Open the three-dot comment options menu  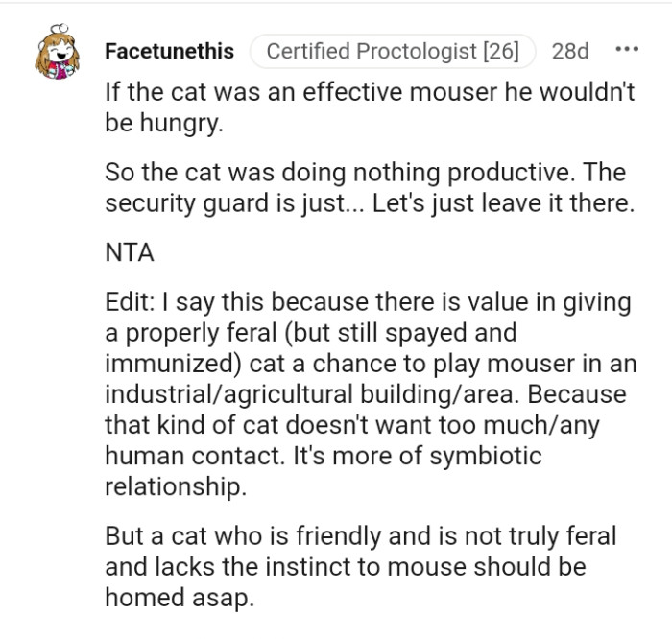point(628,51)
